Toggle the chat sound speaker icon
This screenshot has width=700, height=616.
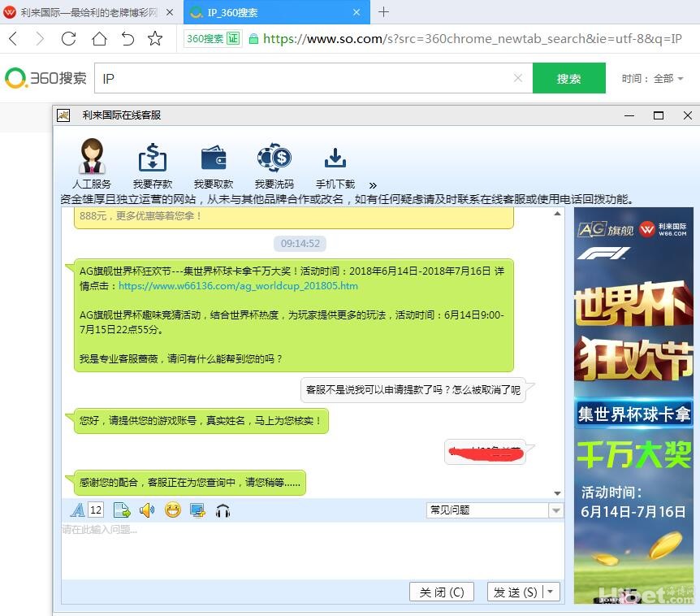point(147,510)
